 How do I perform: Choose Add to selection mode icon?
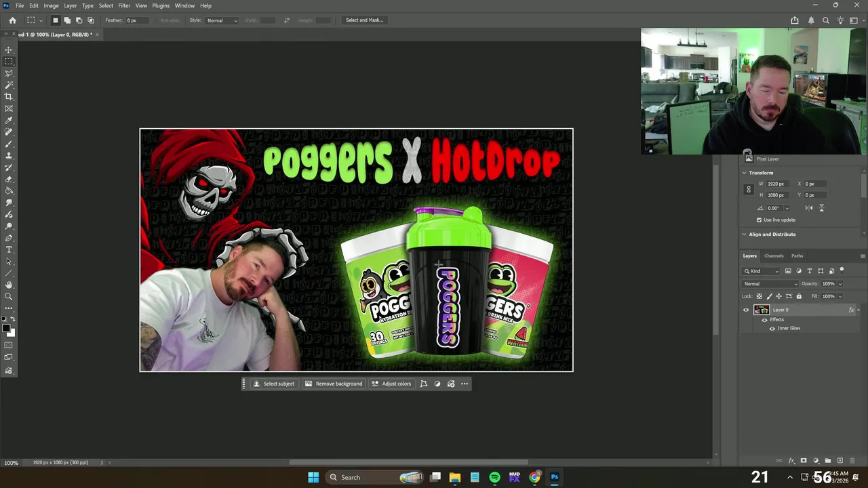(x=67, y=20)
